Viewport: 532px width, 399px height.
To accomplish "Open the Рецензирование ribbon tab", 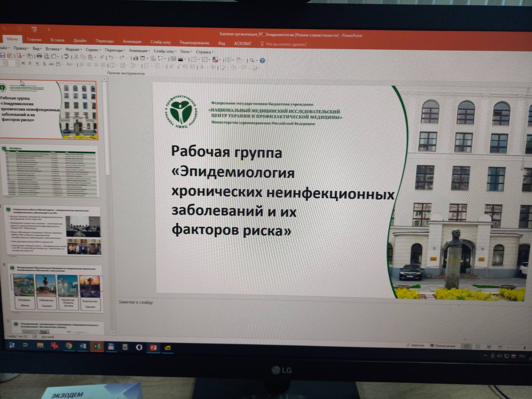I will [195, 43].
